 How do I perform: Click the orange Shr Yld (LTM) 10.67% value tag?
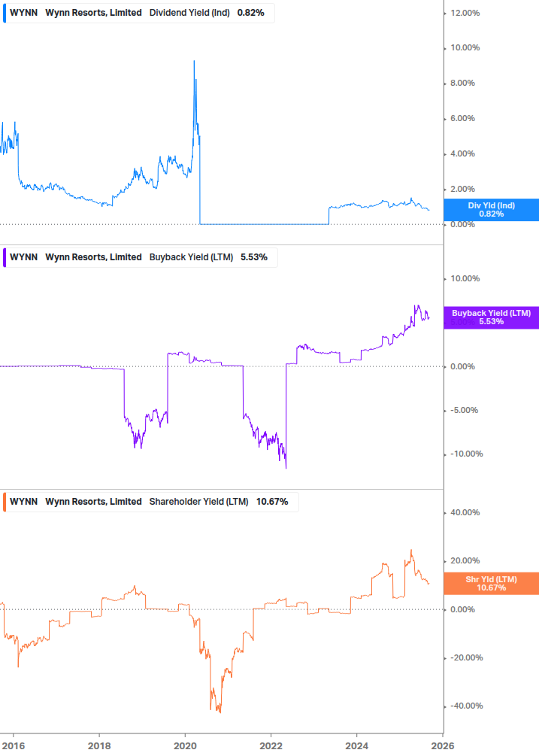[492, 584]
